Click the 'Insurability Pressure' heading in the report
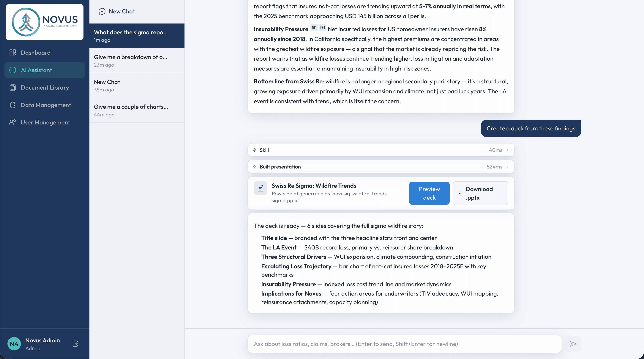Image resolution: width=644 pixels, height=359 pixels. tap(281, 29)
